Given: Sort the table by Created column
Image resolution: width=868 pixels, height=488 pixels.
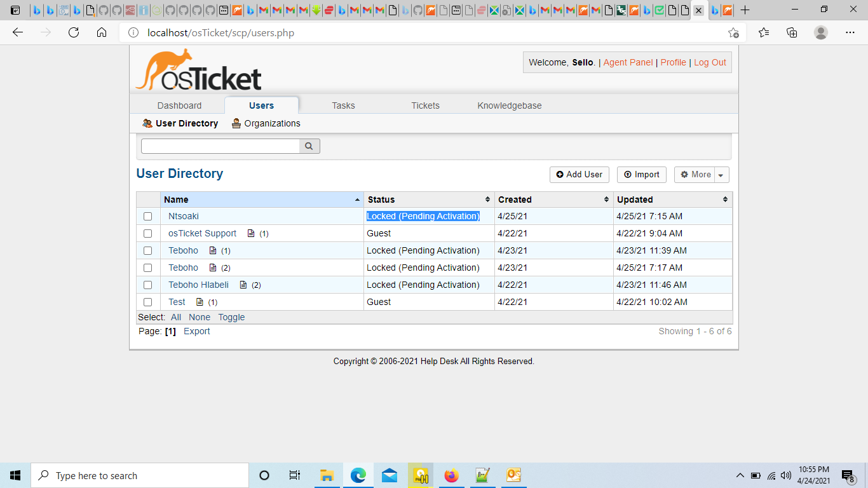Looking at the screenshot, I should 553,200.
